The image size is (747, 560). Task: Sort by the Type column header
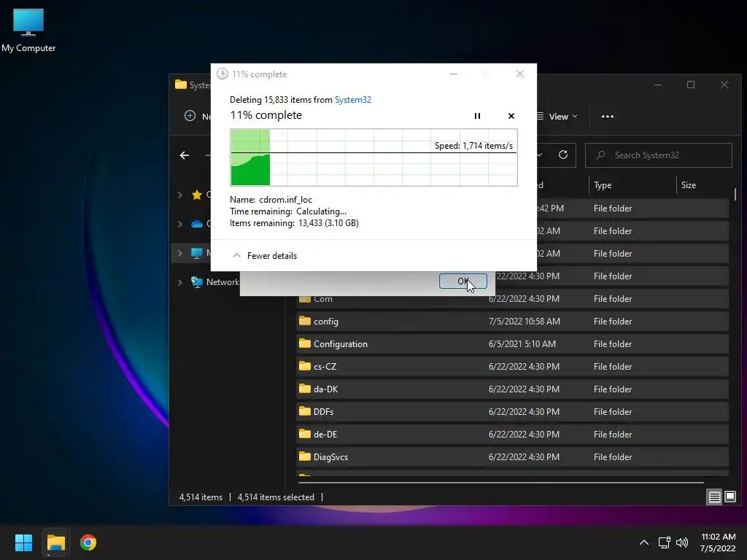point(602,185)
